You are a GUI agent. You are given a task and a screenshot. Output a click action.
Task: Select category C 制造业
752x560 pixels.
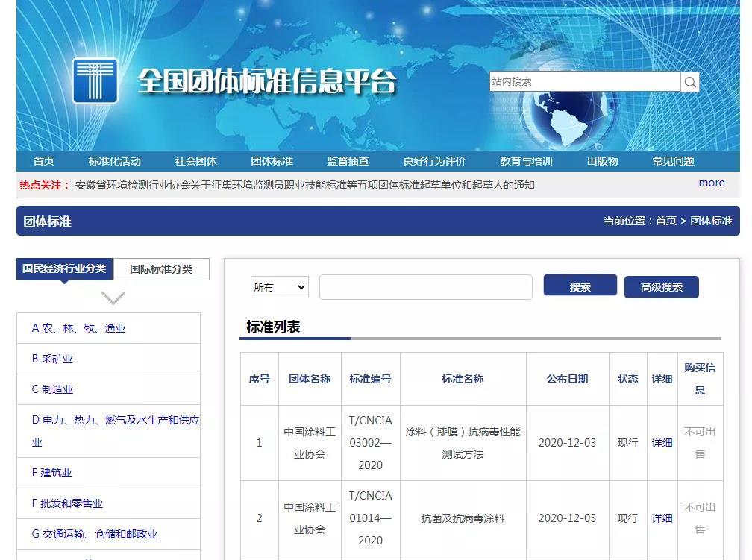click(x=52, y=389)
